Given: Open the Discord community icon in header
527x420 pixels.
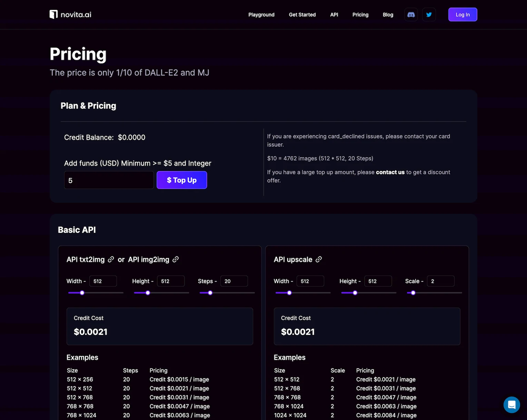Looking at the screenshot, I should point(411,14).
